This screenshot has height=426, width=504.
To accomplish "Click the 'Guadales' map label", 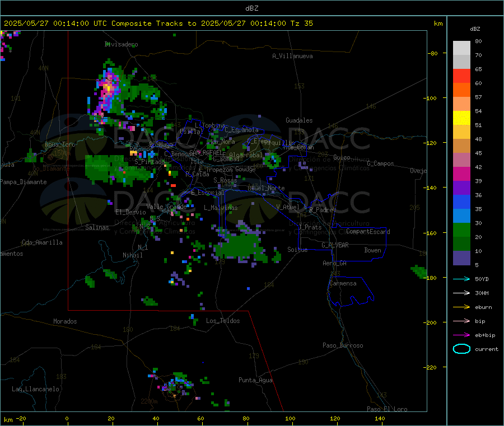I will tap(299, 120).
